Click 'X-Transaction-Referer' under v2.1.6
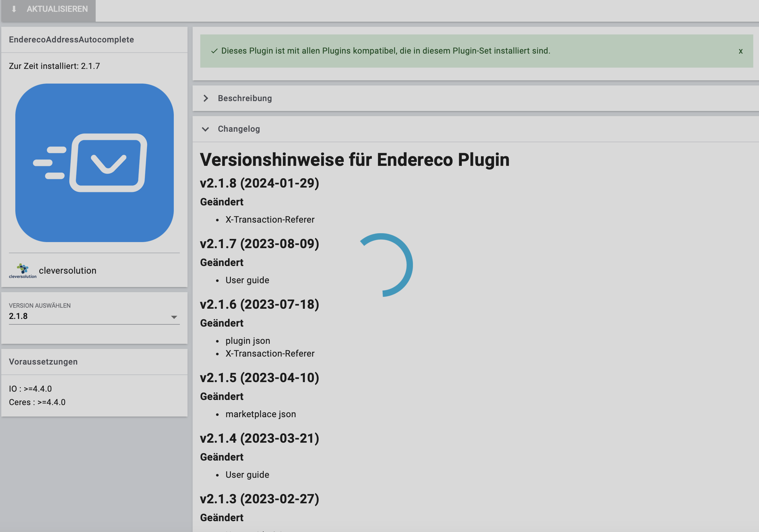 [270, 353]
